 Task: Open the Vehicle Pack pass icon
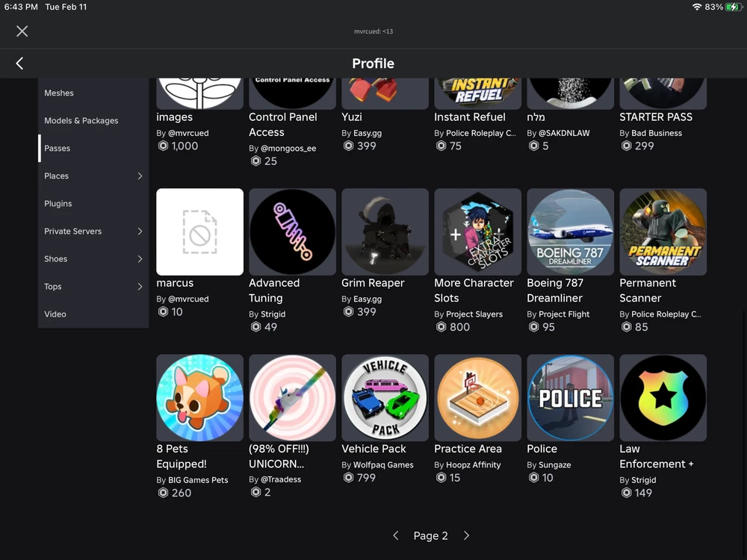tap(385, 397)
